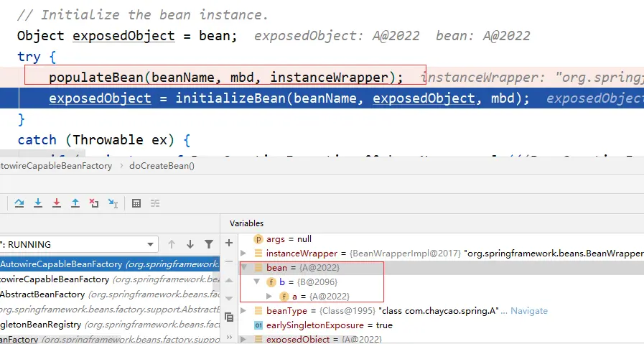
Task: Click the duplicate watch copy icon
Action: [229, 317]
